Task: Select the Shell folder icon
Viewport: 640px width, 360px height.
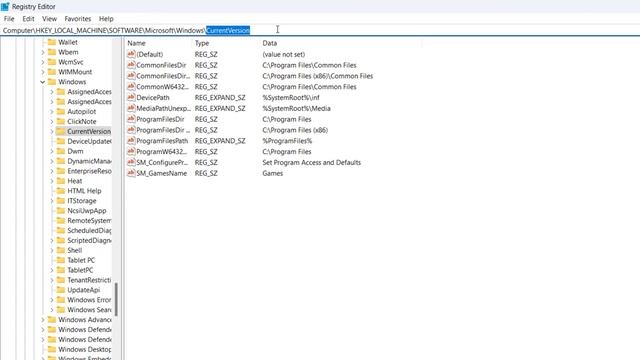Action: (61, 250)
